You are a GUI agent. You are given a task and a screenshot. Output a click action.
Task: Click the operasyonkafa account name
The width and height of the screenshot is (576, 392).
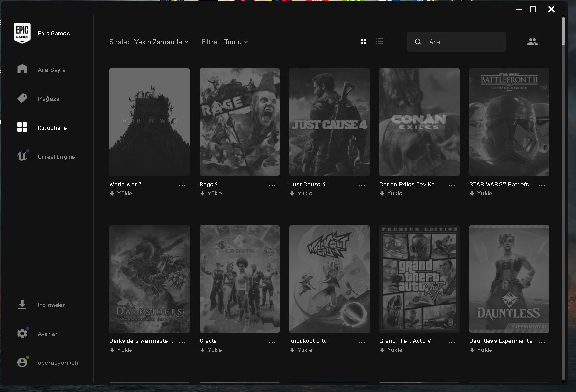pyautogui.click(x=58, y=363)
